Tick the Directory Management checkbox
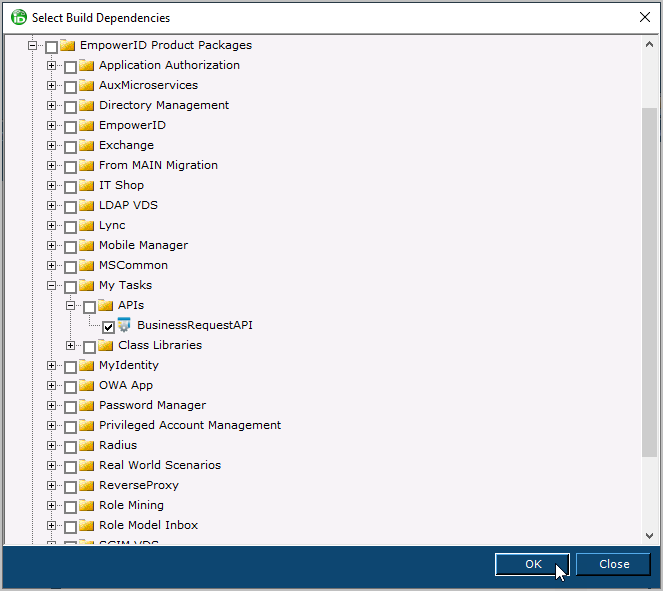 (70, 106)
